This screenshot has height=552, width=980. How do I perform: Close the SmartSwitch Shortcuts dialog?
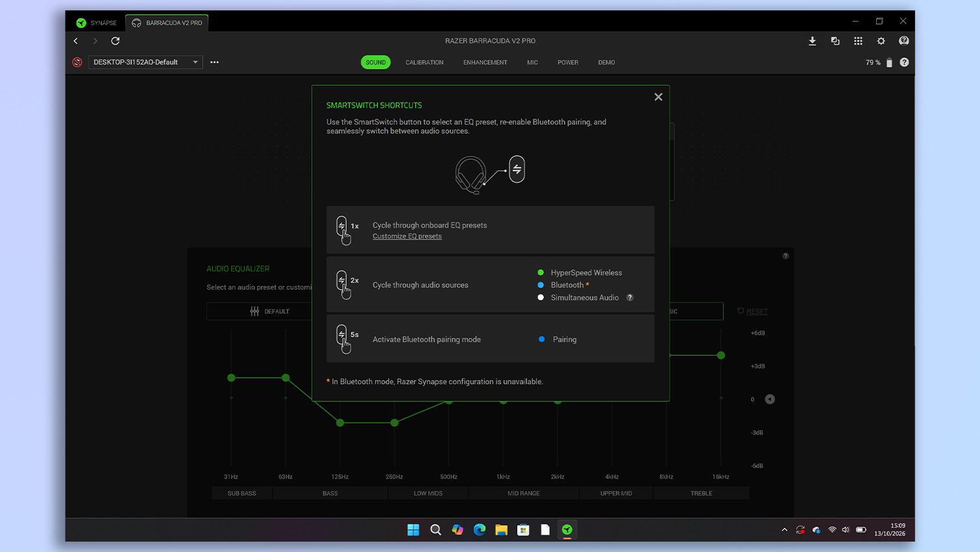[658, 97]
